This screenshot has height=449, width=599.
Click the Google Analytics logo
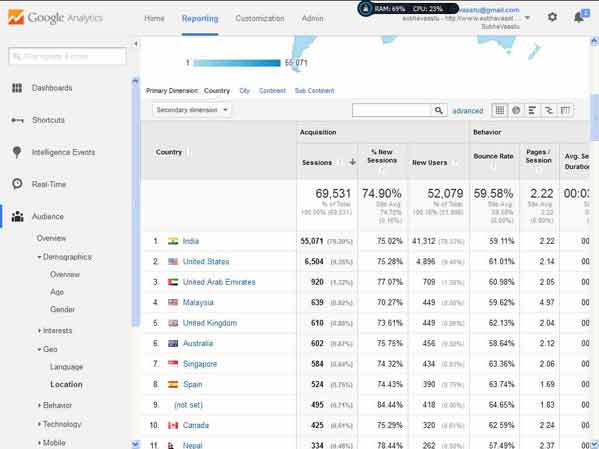pyautogui.click(x=55, y=18)
